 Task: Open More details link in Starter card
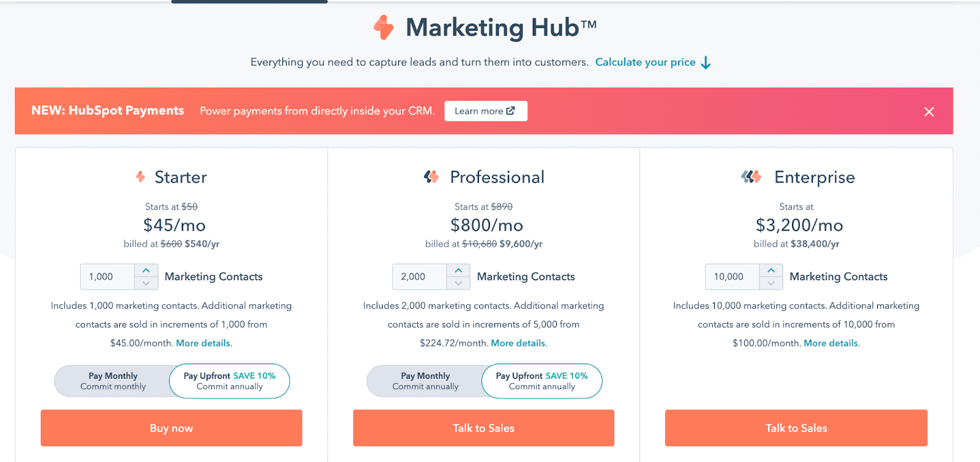(203, 343)
